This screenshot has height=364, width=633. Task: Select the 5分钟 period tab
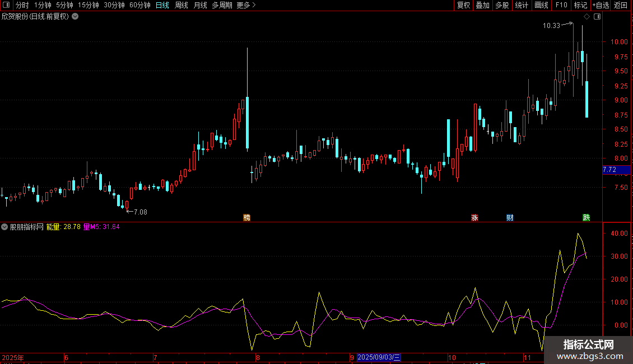(64, 5)
